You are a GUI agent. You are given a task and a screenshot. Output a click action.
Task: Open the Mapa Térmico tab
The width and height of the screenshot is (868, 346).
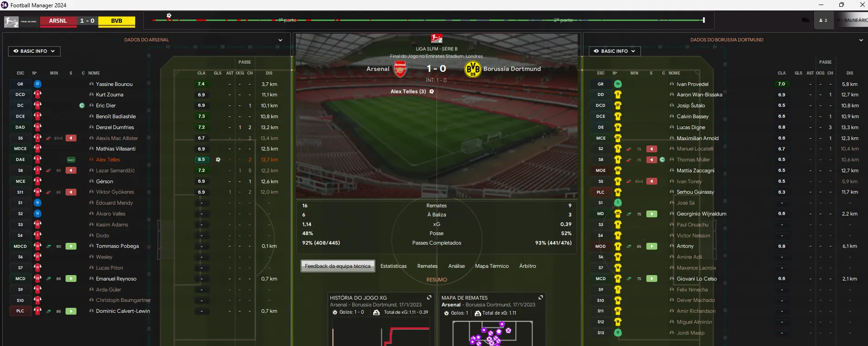[x=492, y=266]
